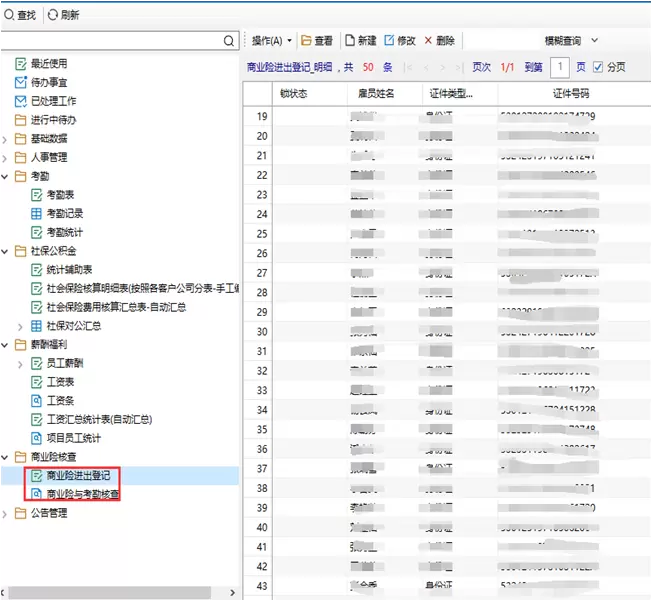Click the magnifier icon in tree search box
This screenshot has height=601, width=652.
click(230, 41)
